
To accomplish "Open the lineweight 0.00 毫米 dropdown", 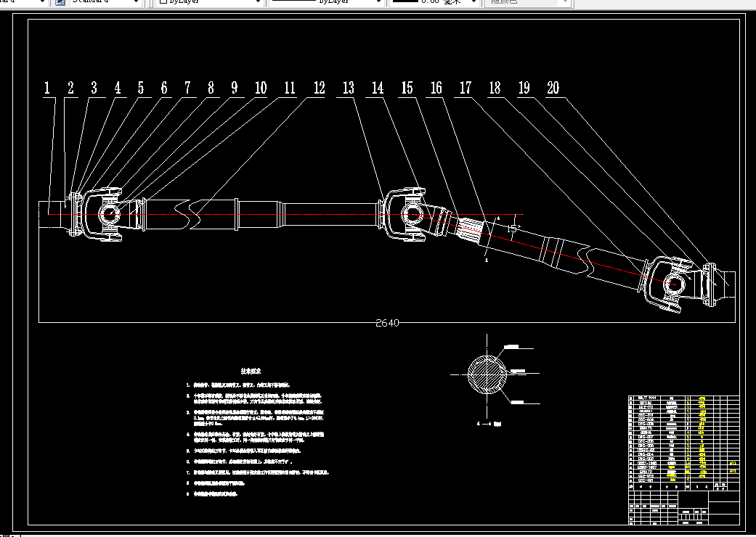I will [434, 2].
